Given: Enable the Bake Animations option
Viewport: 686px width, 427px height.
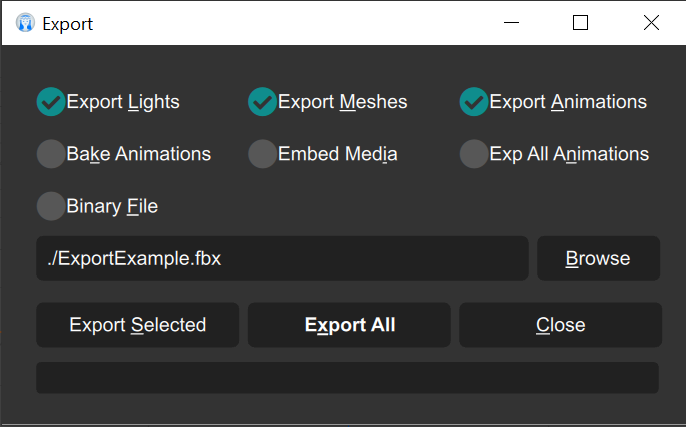Looking at the screenshot, I should click(x=51, y=154).
